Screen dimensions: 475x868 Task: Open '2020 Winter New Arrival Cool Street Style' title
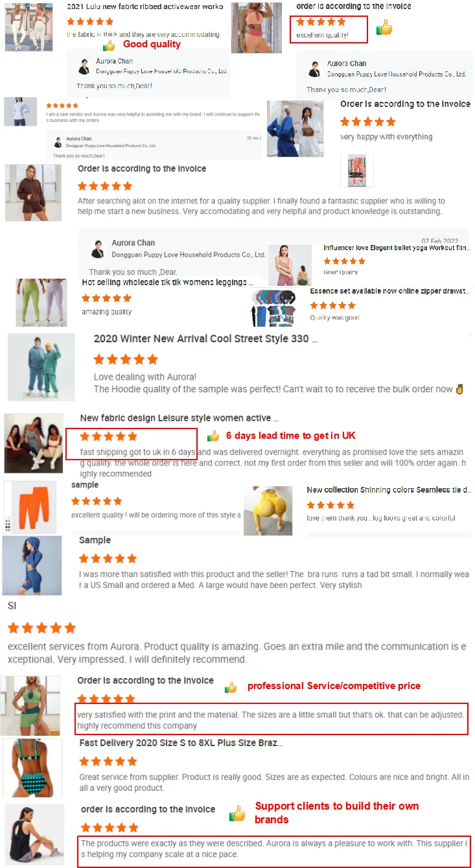(206, 338)
